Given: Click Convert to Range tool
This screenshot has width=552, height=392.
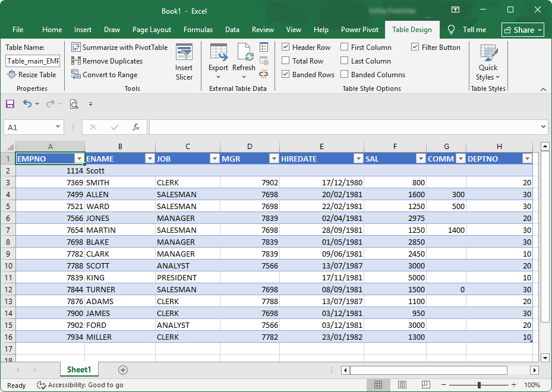Looking at the screenshot, I should coord(105,75).
